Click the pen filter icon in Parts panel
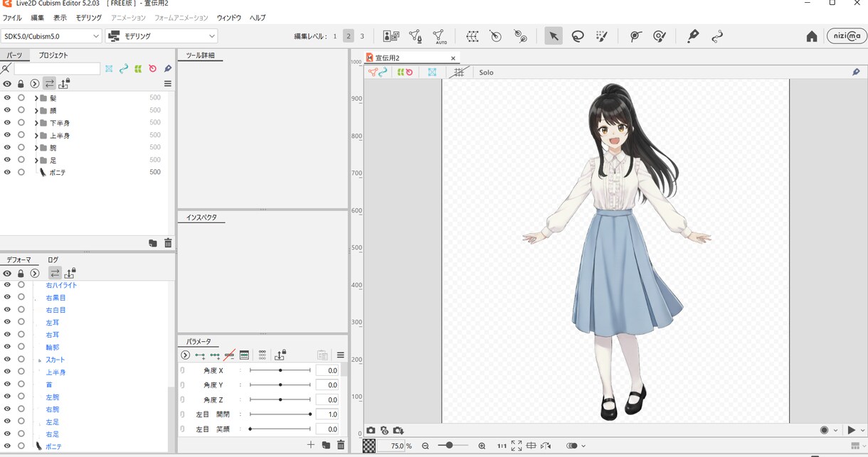 click(x=168, y=69)
